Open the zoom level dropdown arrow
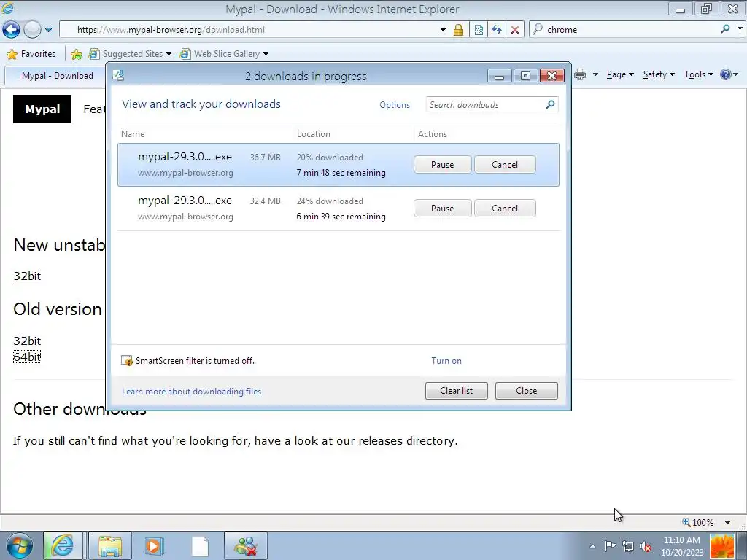 728,522
